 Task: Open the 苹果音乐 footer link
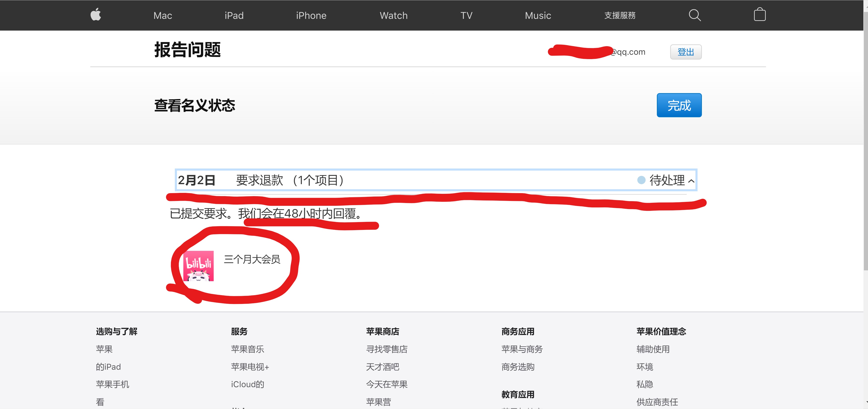point(247,349)
